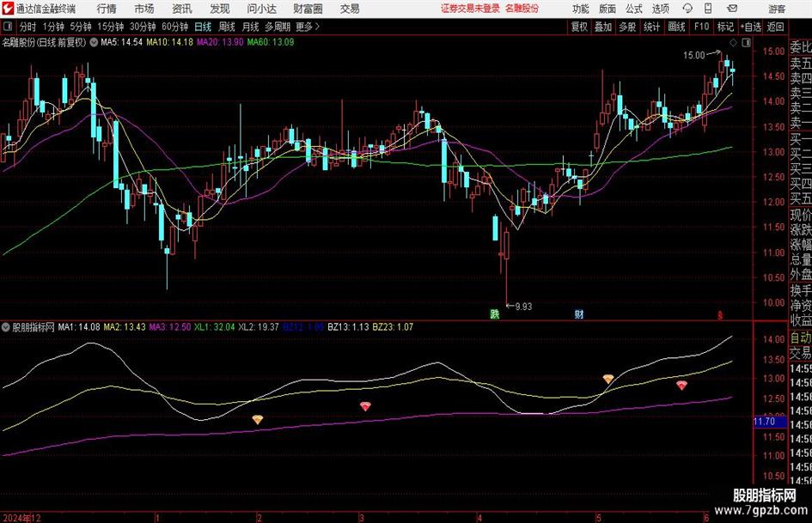Open the round dropdown beside 名雕股份(日线 前复权)
The image size is (812, 523).
point(94,42)
